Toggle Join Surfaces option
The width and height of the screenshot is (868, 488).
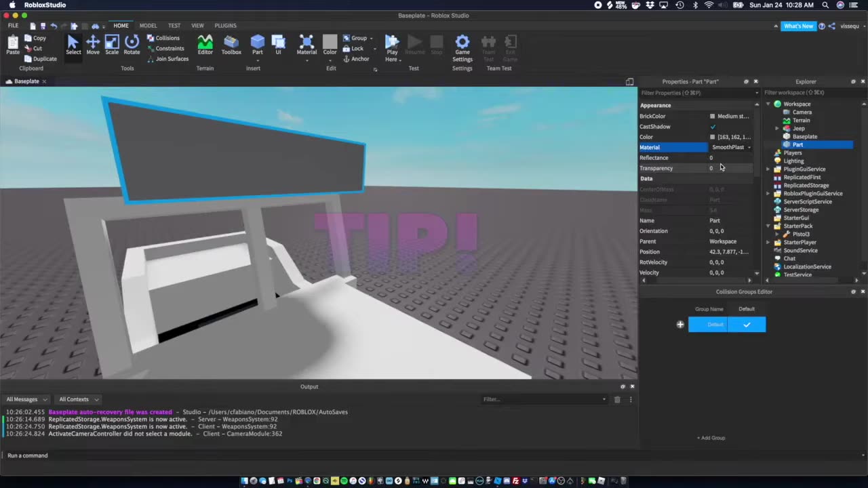168,58
